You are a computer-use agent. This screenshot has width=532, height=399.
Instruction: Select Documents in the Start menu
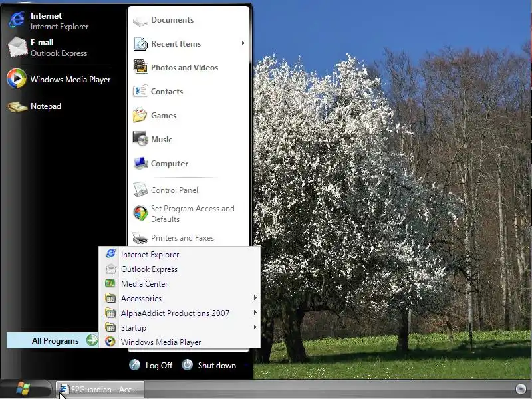172,20
